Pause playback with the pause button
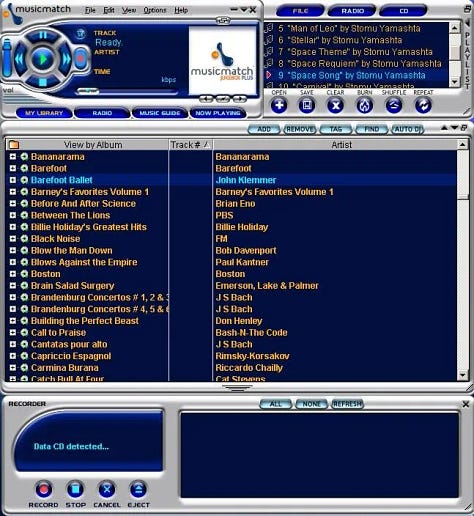474x516 pixels. (43, 36)
